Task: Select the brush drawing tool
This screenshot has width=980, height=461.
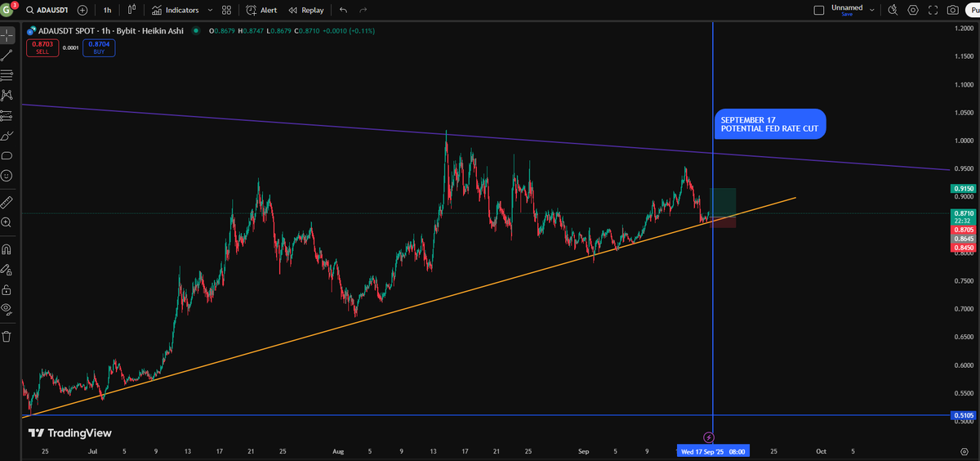Action: (x=7, y=135)
